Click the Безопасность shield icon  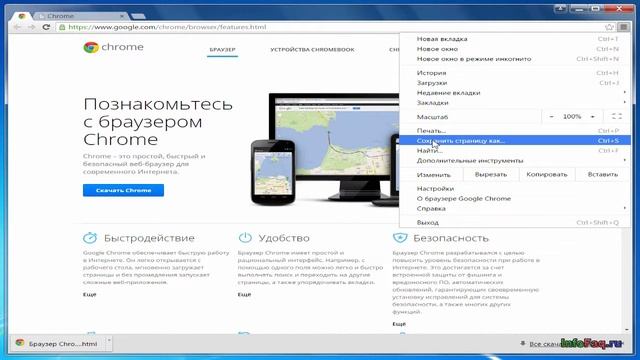coord(400,238)
